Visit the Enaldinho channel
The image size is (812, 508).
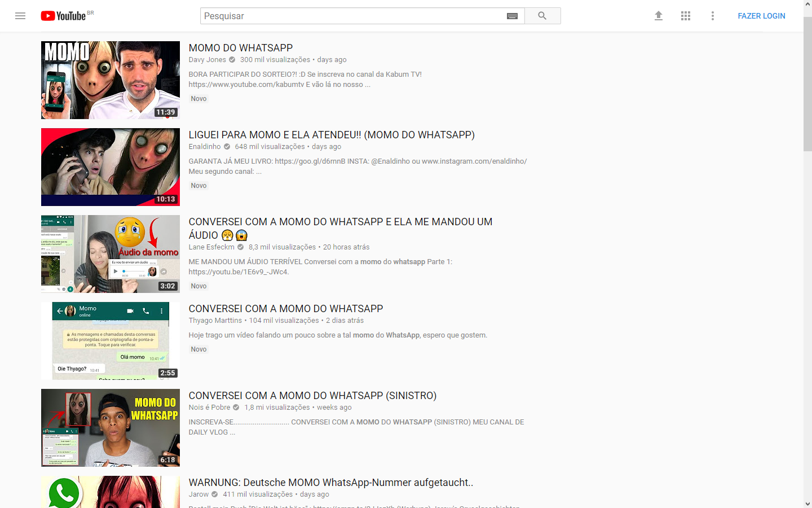click(205, 147)
